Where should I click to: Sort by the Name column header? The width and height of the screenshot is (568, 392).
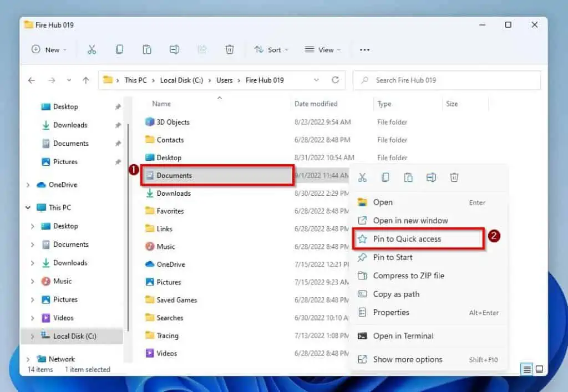point(161,104)
